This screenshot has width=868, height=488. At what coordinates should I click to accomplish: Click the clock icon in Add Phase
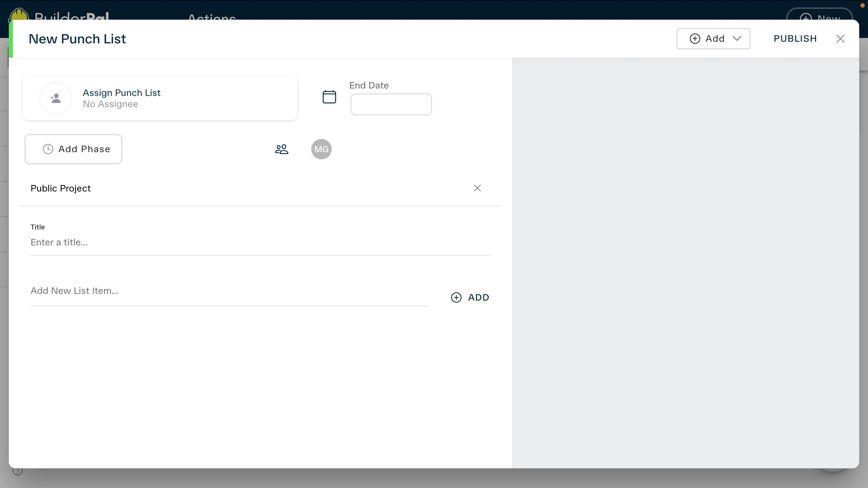(x=48, y=149)
